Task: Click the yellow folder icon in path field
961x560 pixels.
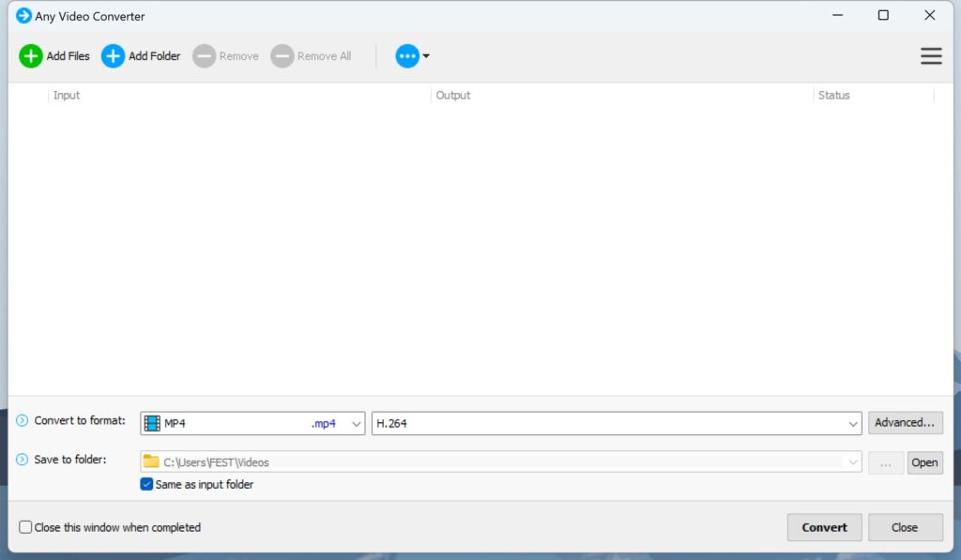Action: click(151, 462)
